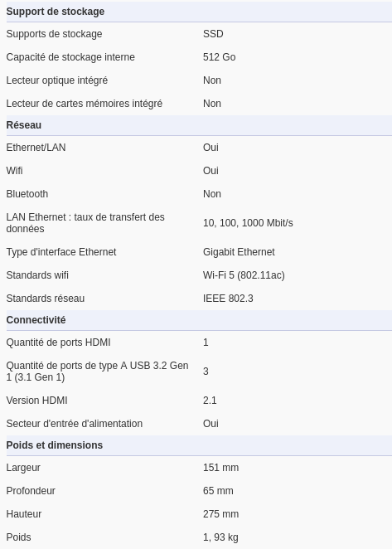Select the Secteur d'entrée d'alimentation label
Viewport: 392px width, 549px height.
point(75,424)
